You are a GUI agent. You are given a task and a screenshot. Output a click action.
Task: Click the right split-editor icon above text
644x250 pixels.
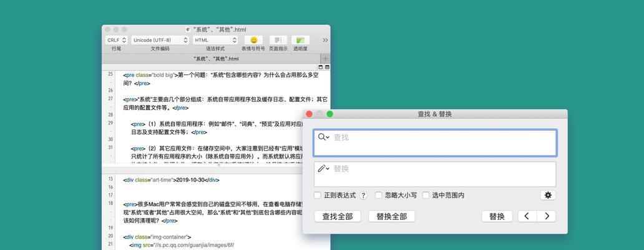[327, 67]
